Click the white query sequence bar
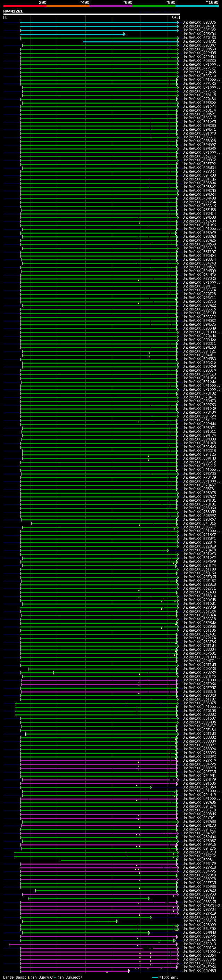 click(x=92, y=14)
